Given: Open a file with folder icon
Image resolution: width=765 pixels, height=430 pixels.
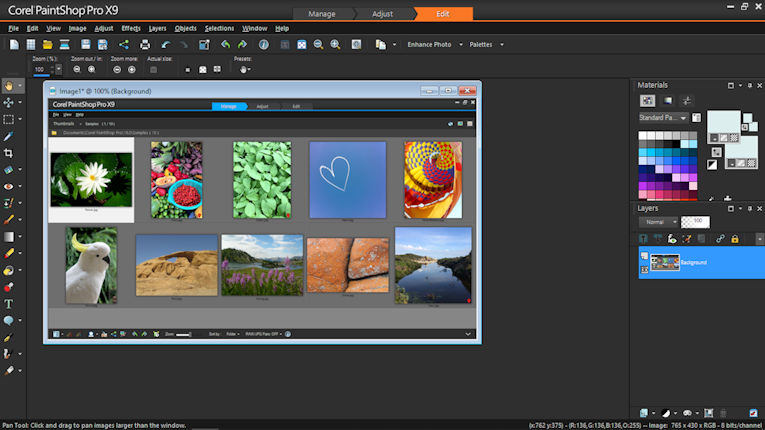Looking at the screenshot, I should [x=47, y=44].
